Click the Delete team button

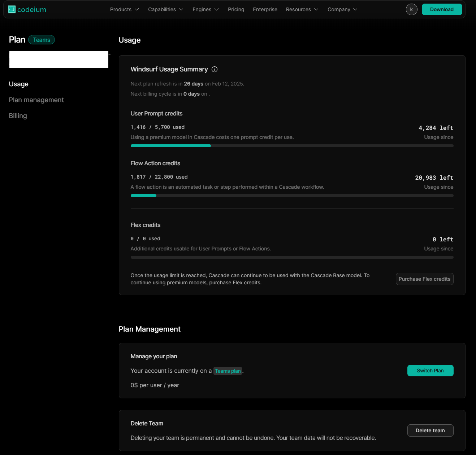[430, 430]
